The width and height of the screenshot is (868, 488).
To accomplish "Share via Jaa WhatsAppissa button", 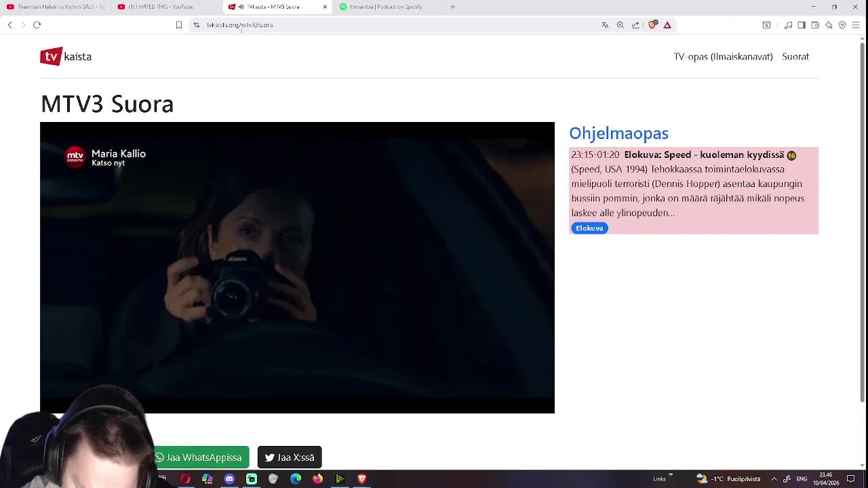I will tap(199, 457).
